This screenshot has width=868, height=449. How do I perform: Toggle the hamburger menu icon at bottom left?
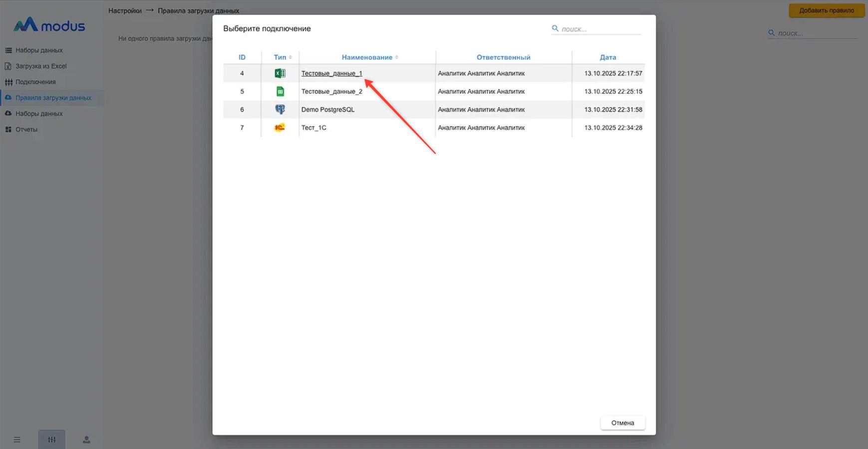click(x=17, y=440)
